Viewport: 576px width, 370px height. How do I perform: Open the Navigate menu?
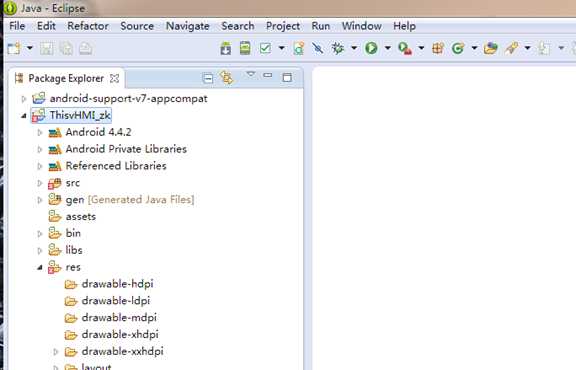[188, 26]
